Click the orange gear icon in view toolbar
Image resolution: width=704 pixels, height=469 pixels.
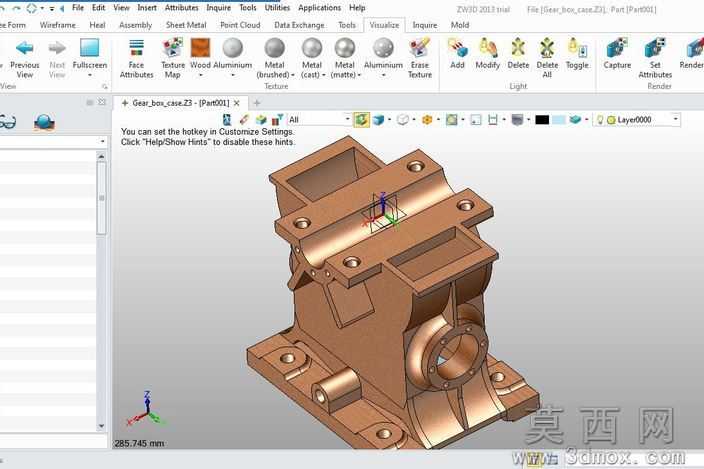pos(427,119)
